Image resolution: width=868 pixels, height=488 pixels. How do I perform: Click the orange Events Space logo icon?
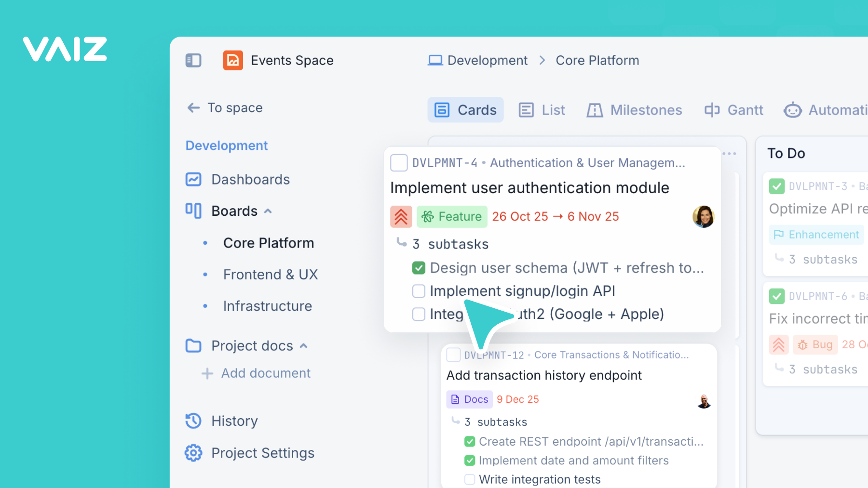pyautogui.click(x=233, y=60)
